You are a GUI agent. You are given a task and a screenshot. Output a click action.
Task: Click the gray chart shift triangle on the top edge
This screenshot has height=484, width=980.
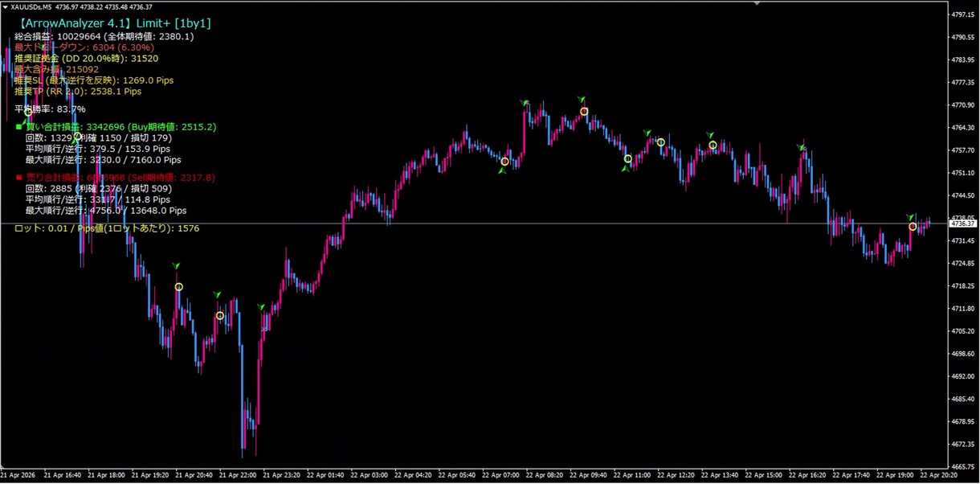pyautogui.click(x=757, y=3)
